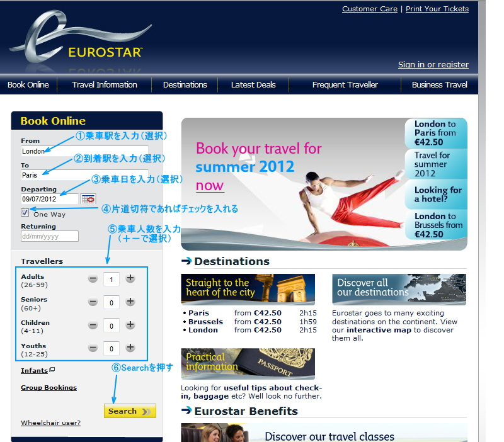
Task: Click the London destination link
Action: [x=203, y=330]
